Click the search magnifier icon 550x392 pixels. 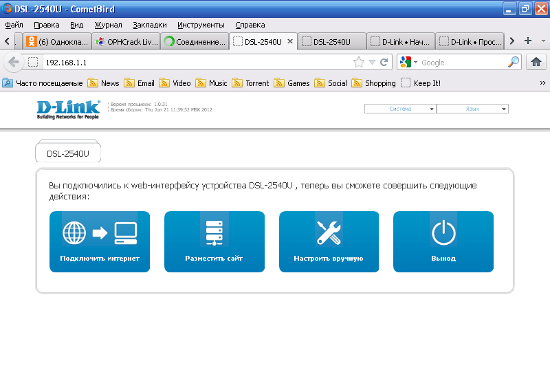tap(514, 63)
